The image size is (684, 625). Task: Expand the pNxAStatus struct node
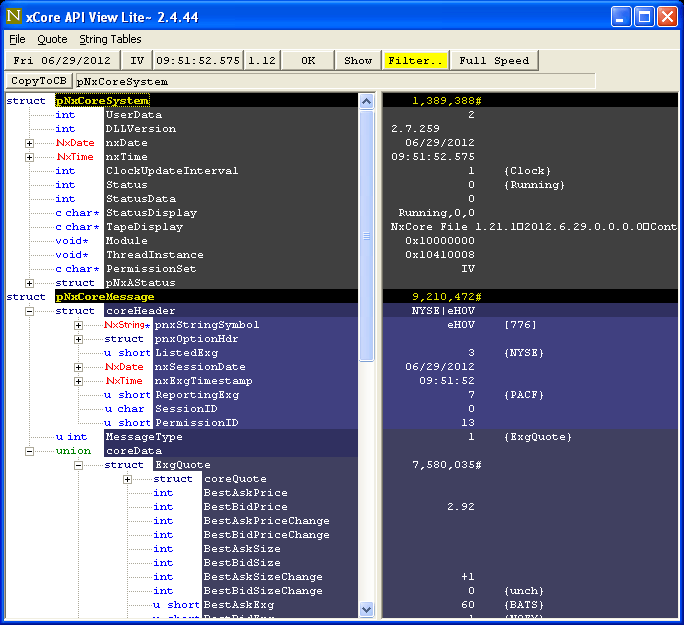pos(30,283)
